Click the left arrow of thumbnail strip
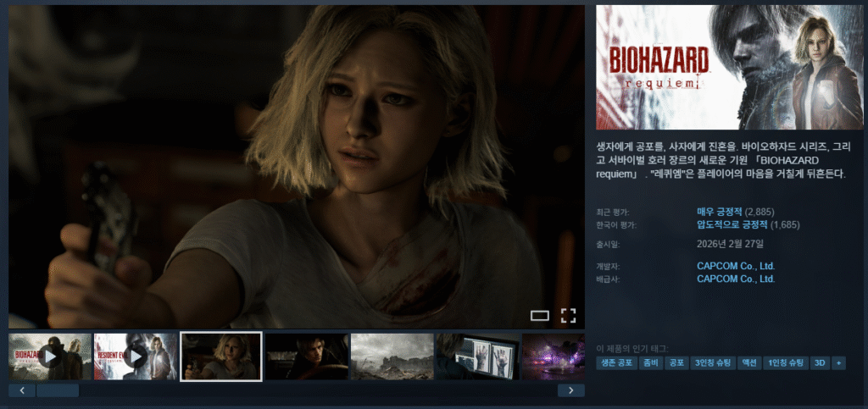The width and height of the screenshot is (868, 409). (x=22, y=390)
